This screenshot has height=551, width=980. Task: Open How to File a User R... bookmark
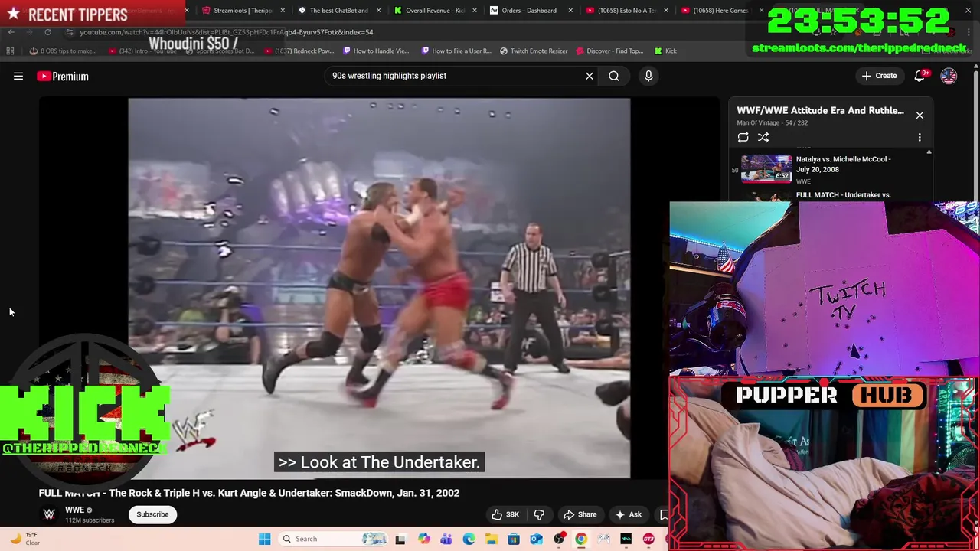pos(456,51)
